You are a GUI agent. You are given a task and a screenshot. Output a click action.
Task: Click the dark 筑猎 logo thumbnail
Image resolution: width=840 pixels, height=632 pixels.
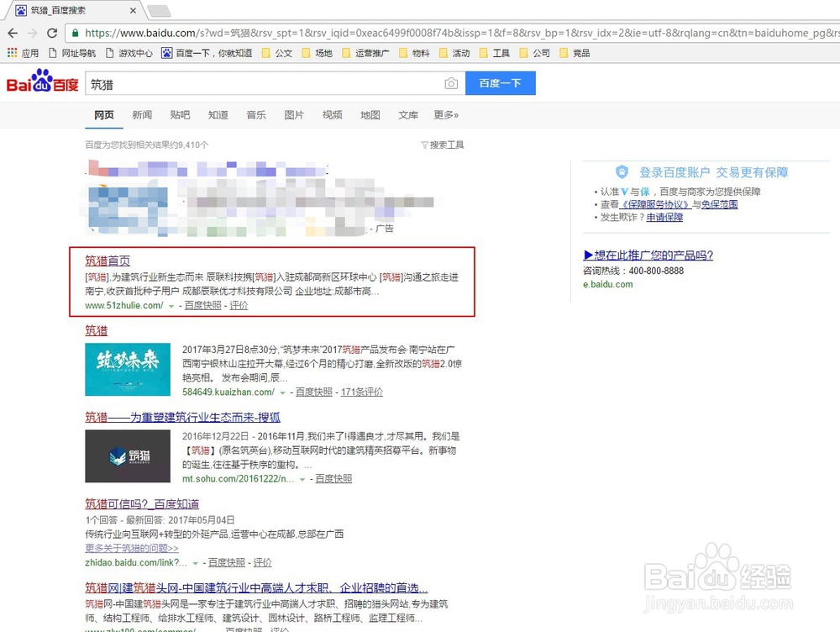coord(128,456)
